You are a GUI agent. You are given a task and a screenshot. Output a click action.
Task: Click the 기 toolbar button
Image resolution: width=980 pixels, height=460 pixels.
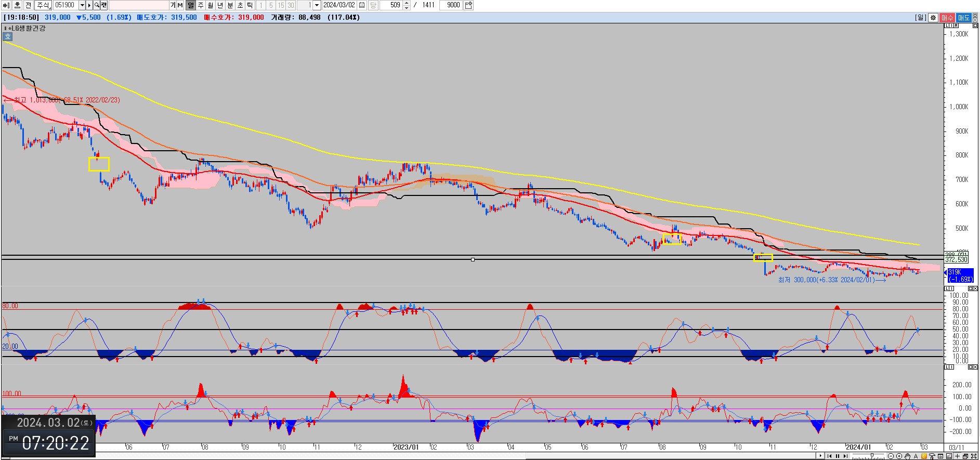click(x=173, y=5)
